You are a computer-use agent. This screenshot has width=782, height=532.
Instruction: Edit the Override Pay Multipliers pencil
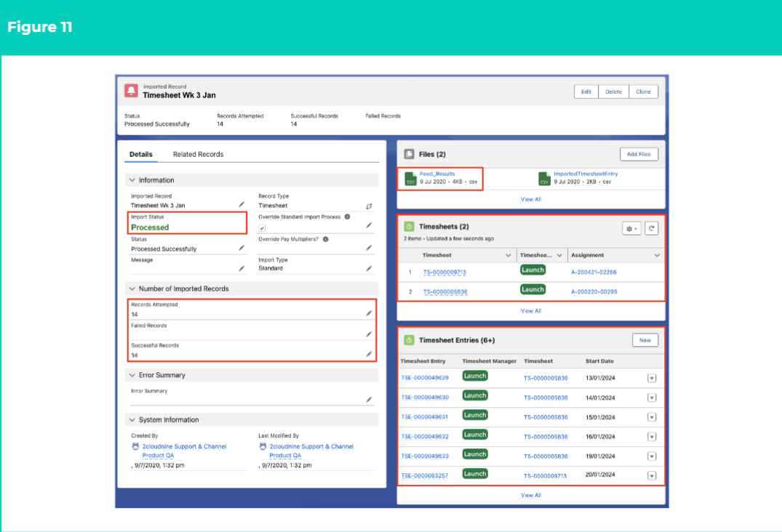pos(369,248)
